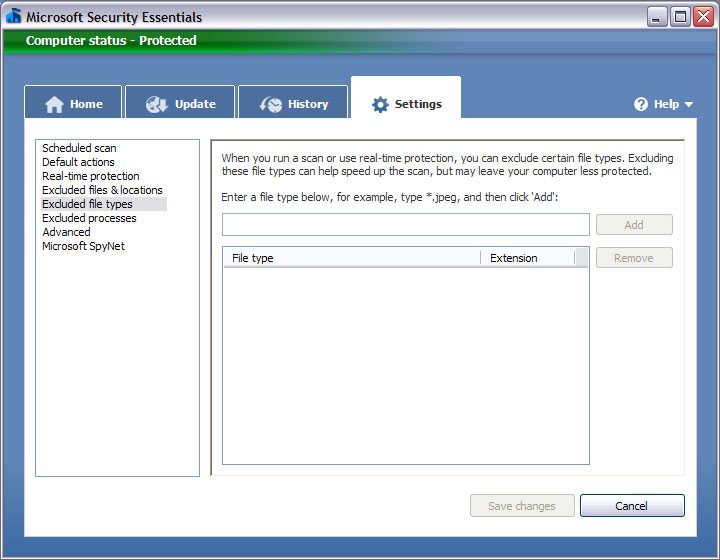720x560 pixels.
Task: Switch to the Home tab
Action: 73,102
